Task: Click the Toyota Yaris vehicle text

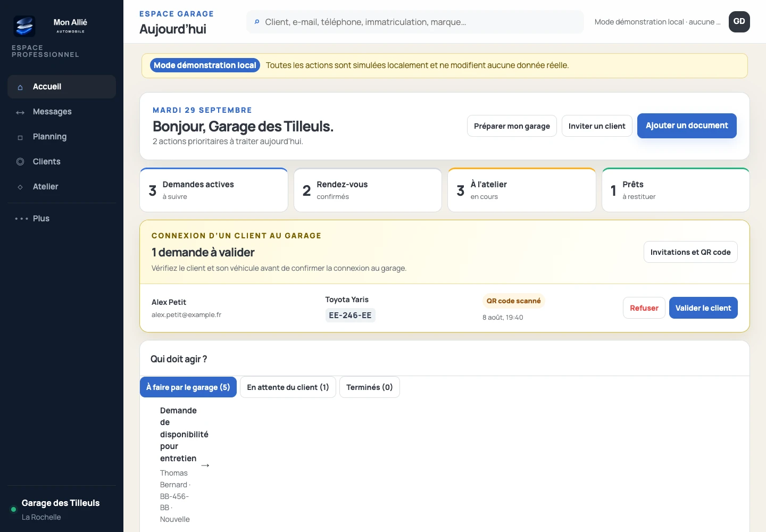Action: [x=347, y=300]
